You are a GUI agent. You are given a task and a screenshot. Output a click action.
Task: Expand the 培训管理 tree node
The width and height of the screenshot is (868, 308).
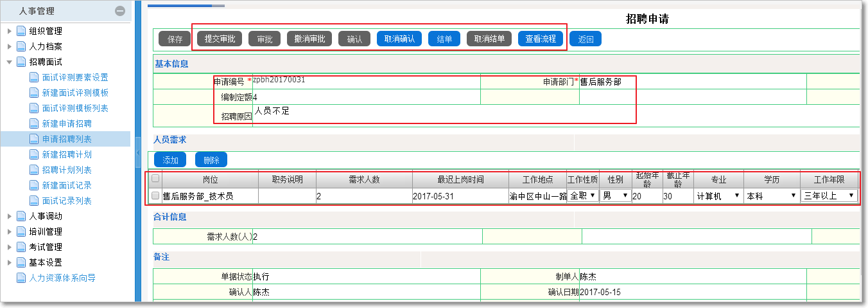coord(9,231)
